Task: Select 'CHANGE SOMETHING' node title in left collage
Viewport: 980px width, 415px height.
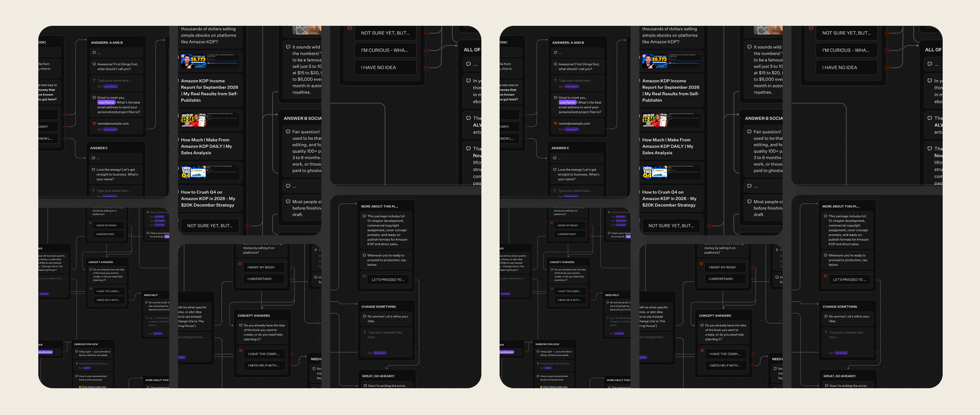Action: [x=379, y=306]
